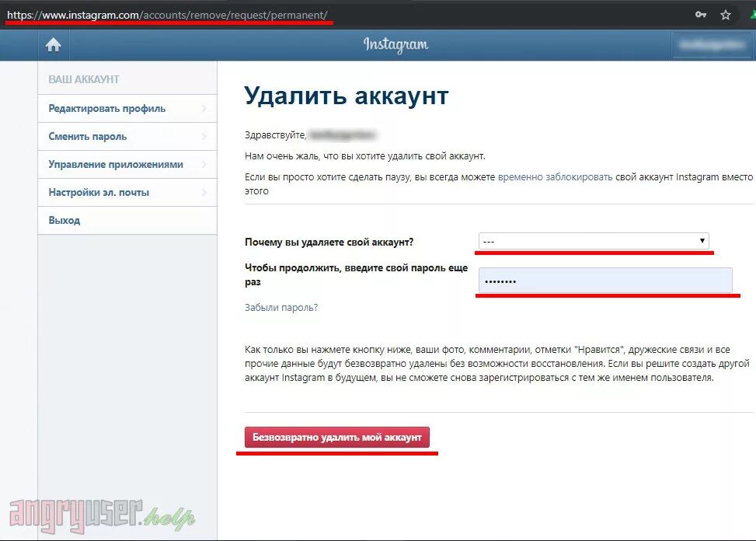Viewport: 756px width, 541px height.
Task: Click the Удалить аккаунт heading
Action: point(347,96)
